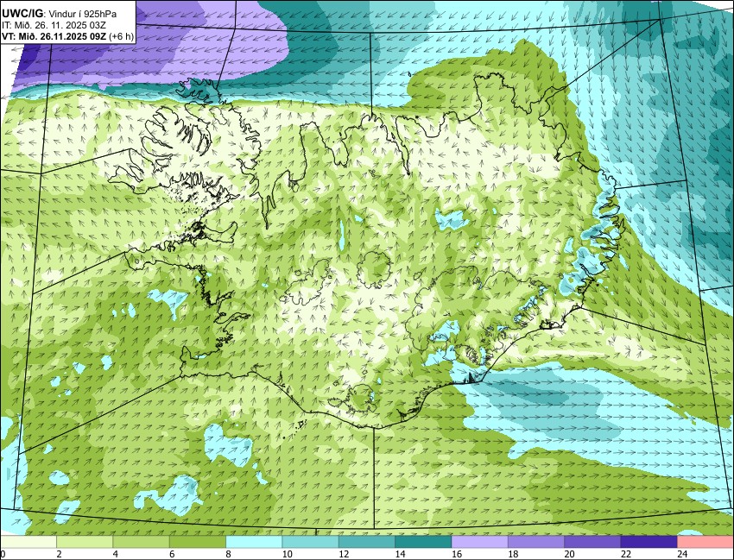This screenshot has height=560, width=734.
Task: Pick the legend swatch between 2 and 4
Action: (85, 542)
